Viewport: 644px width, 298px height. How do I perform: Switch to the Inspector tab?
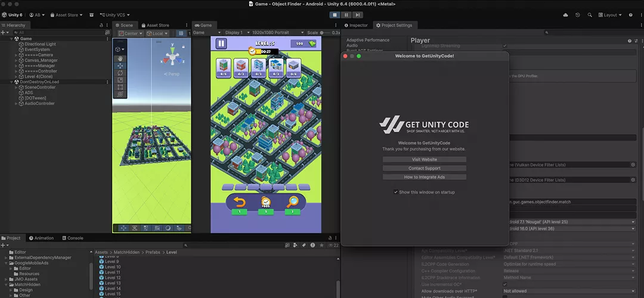tap(356, 25)
